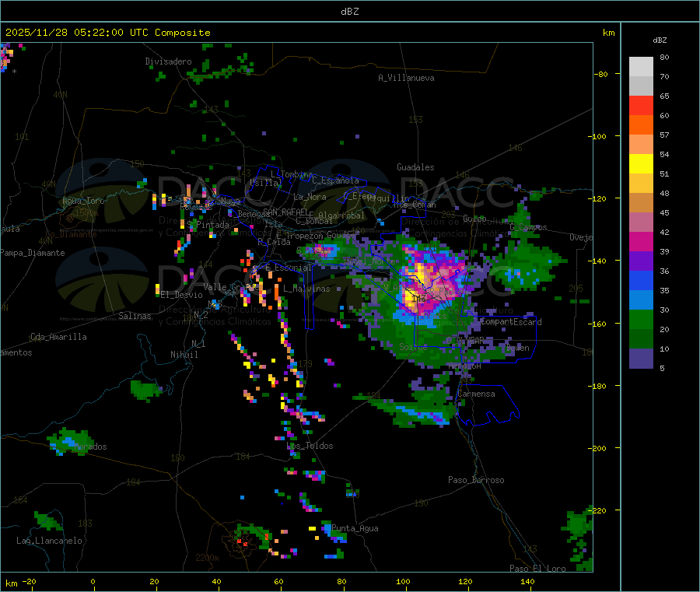Click the La_Nora place label

310,197
